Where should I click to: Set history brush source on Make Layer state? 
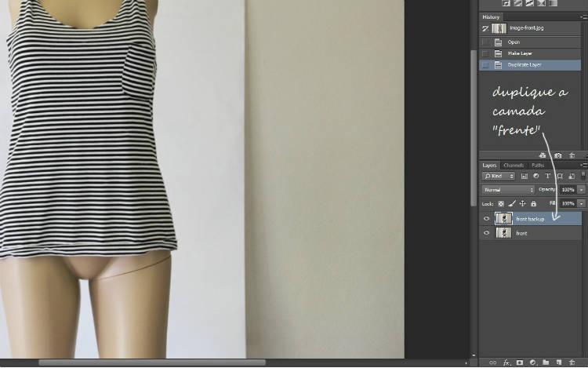tap(485, 53)
